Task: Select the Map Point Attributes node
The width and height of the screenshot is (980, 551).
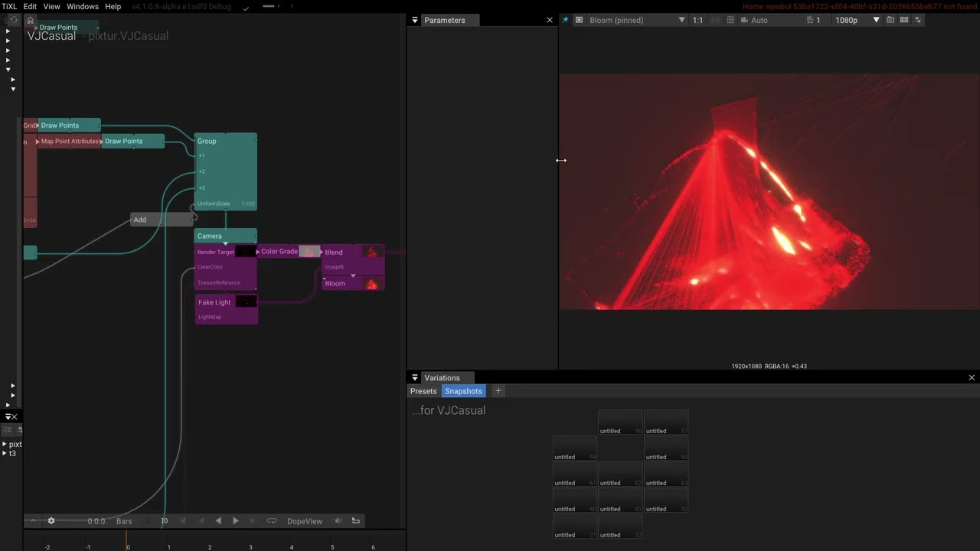Action: coord(69,142)
